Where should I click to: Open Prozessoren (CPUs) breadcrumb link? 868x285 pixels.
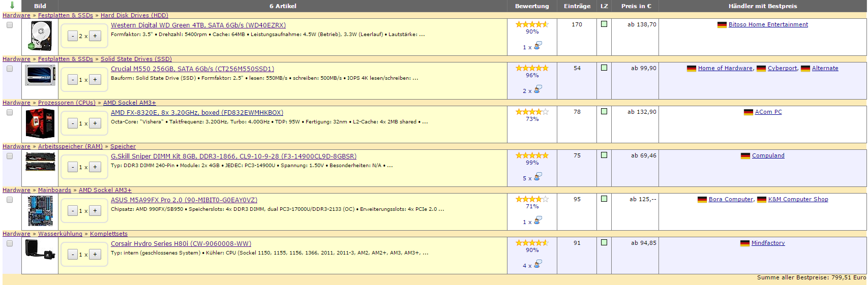coord(67,103)
